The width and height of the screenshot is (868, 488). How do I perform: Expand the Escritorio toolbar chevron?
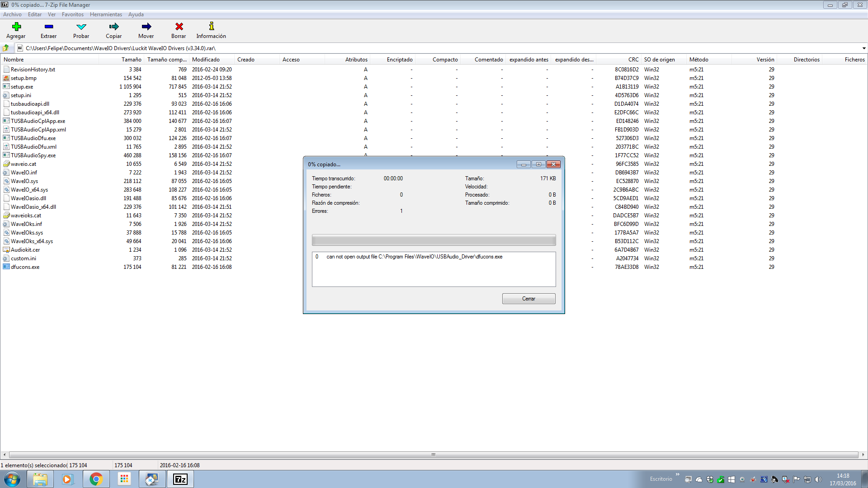point(677,474)
